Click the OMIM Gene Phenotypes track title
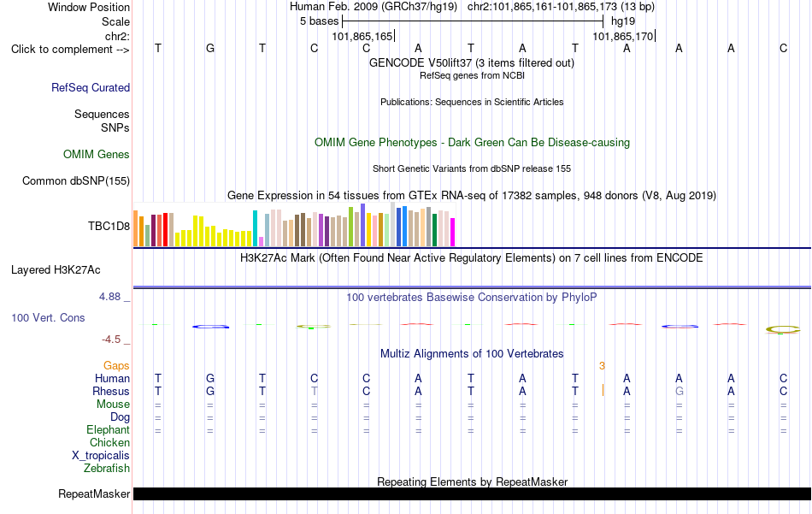 [473, 143]
